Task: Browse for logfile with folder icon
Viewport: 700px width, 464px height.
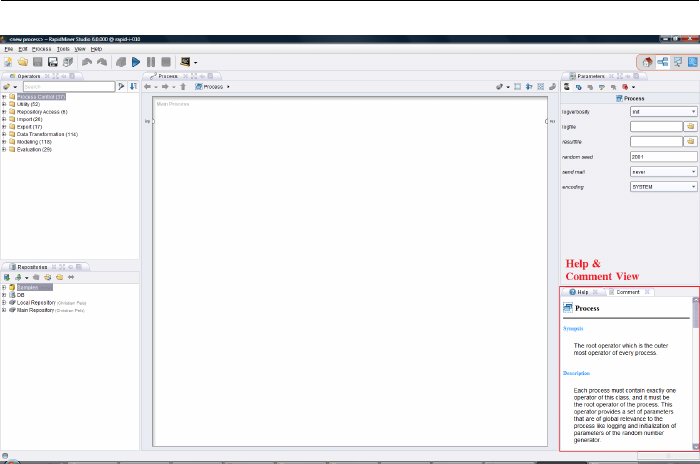Action: (691, 126)
